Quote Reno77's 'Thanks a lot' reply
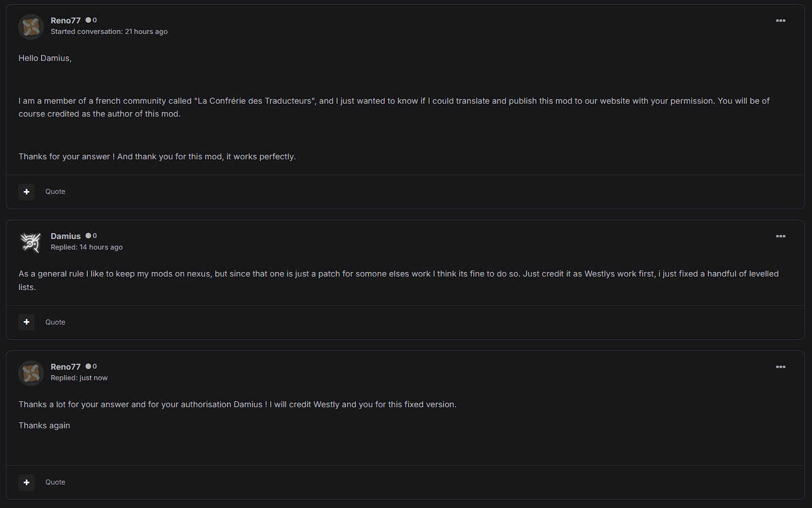 55,482
